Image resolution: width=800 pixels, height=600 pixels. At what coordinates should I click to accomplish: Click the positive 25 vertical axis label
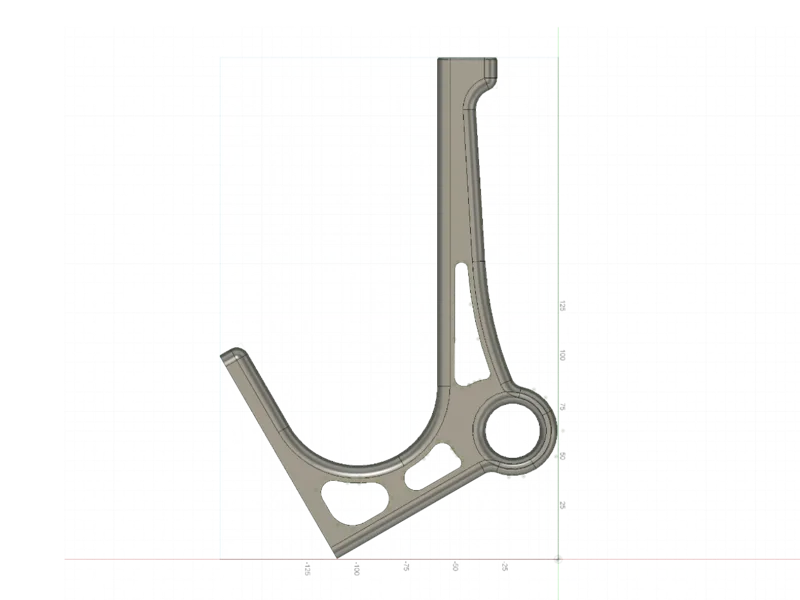562,505
